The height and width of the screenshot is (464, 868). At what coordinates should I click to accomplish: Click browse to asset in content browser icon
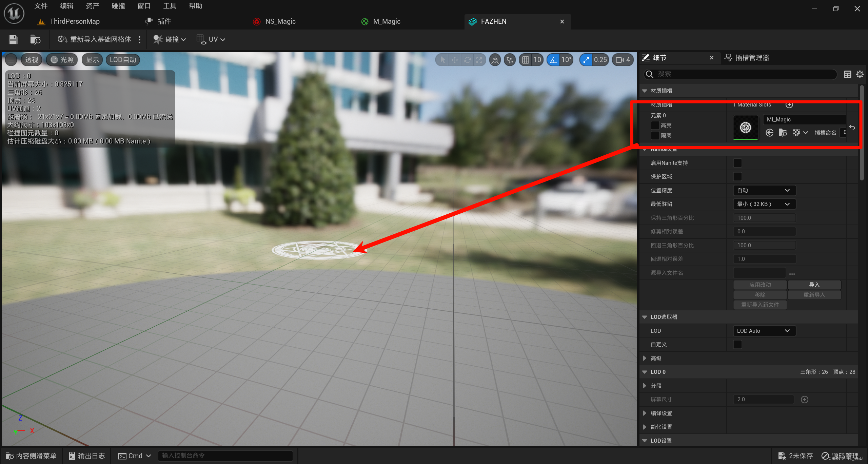[x=35, y=40]
